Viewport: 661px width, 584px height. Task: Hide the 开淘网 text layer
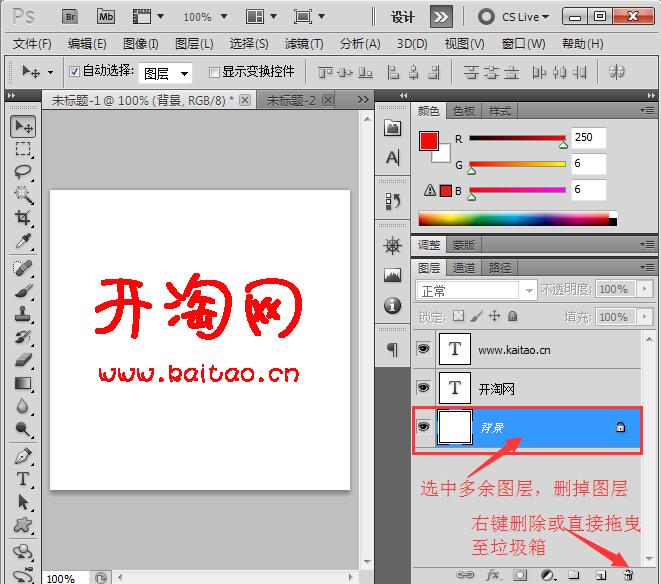coord(423,388)
